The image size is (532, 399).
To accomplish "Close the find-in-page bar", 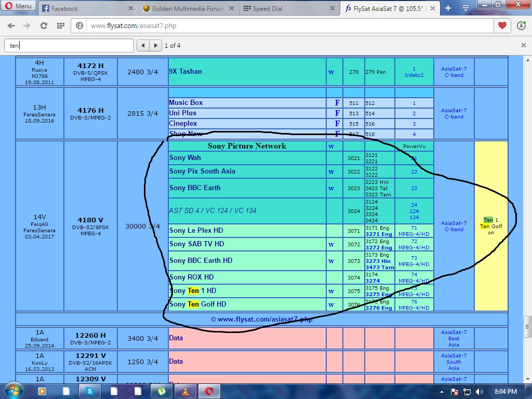I will (x=524, y=45).
